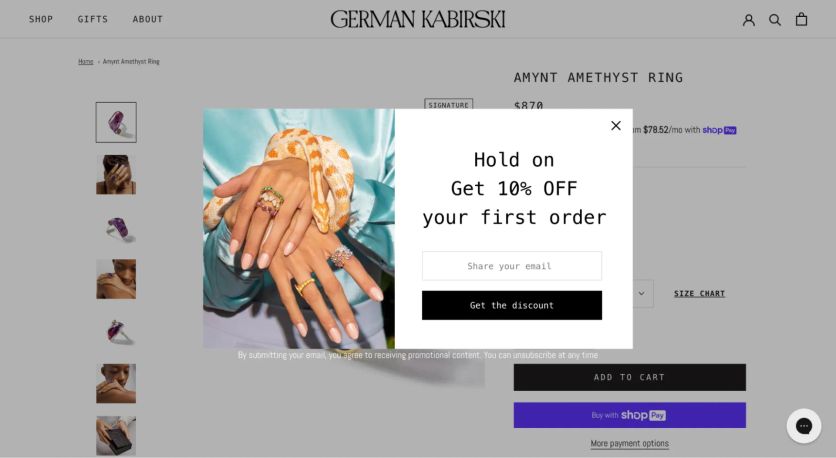This screenshot has height=458, width=836.
Task: Open the account profile icon
Action: point(749,20)
